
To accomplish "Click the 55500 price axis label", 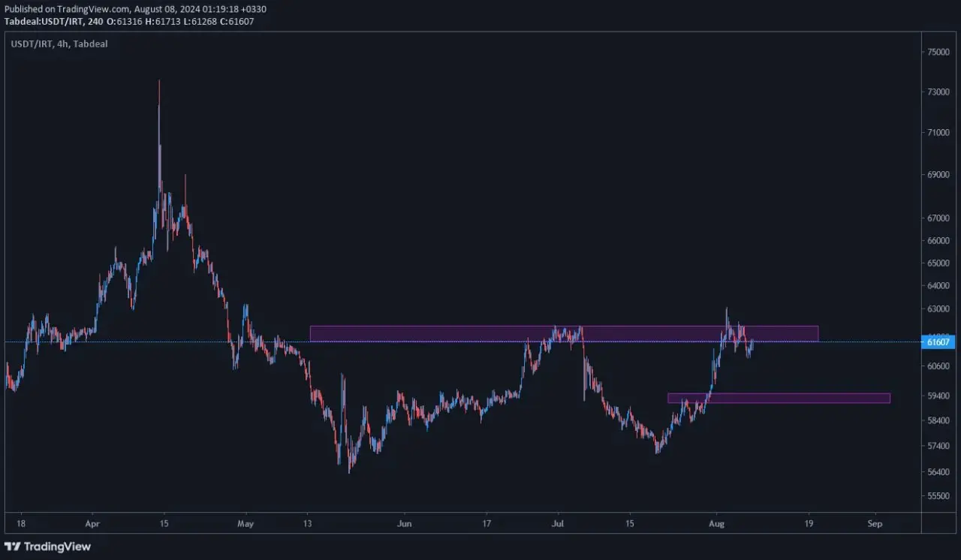I will [939, 496].
